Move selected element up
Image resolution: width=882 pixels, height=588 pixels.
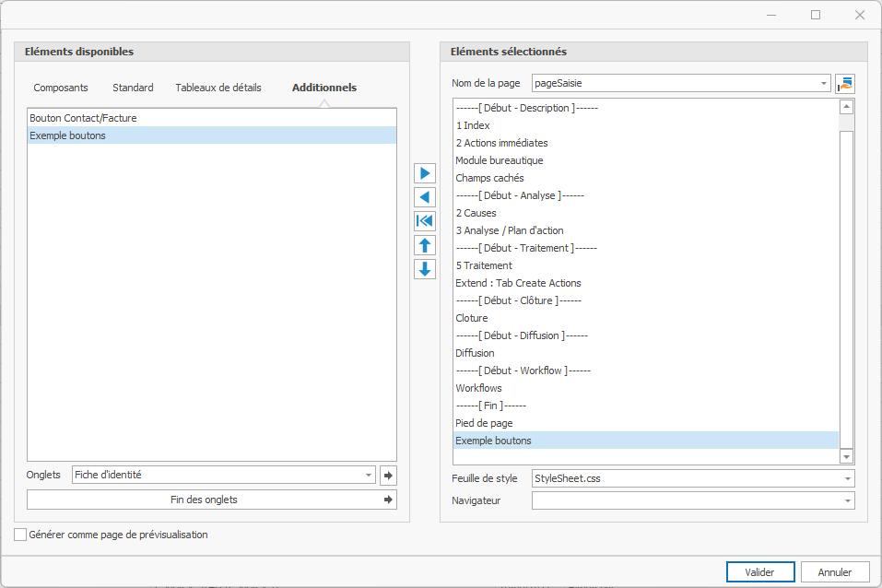[425, 245]
